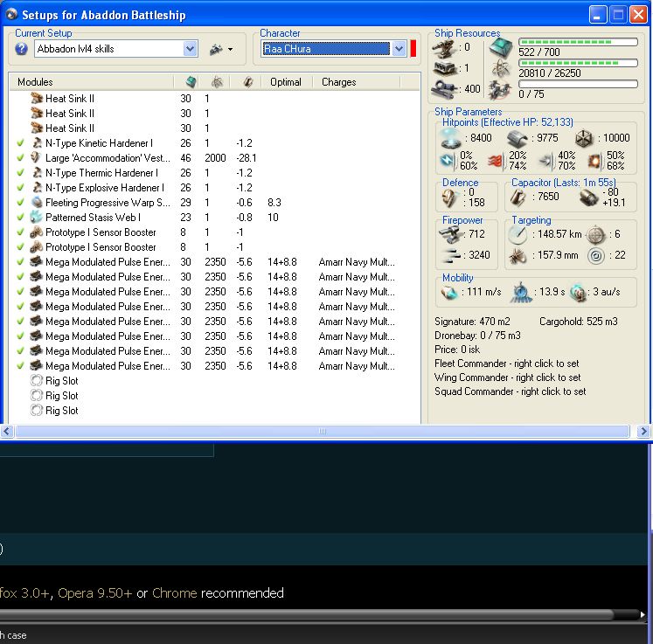Click the armor hitpoints icon
The image size is (653, 644).
point(518,137)
